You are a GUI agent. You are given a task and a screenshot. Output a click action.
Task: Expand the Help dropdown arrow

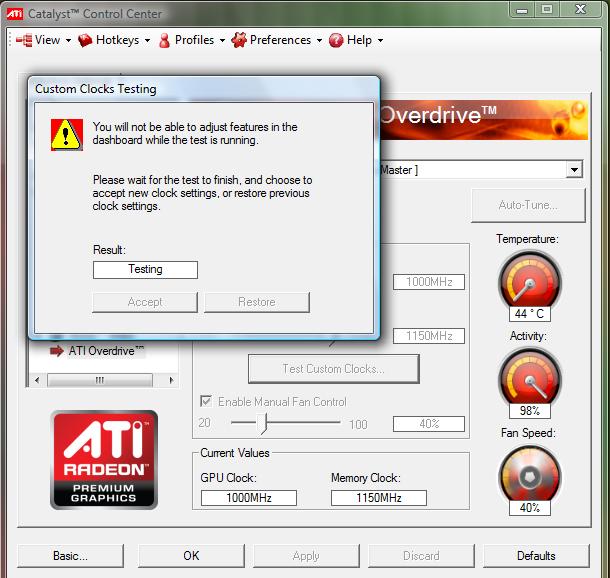(380, 40)
